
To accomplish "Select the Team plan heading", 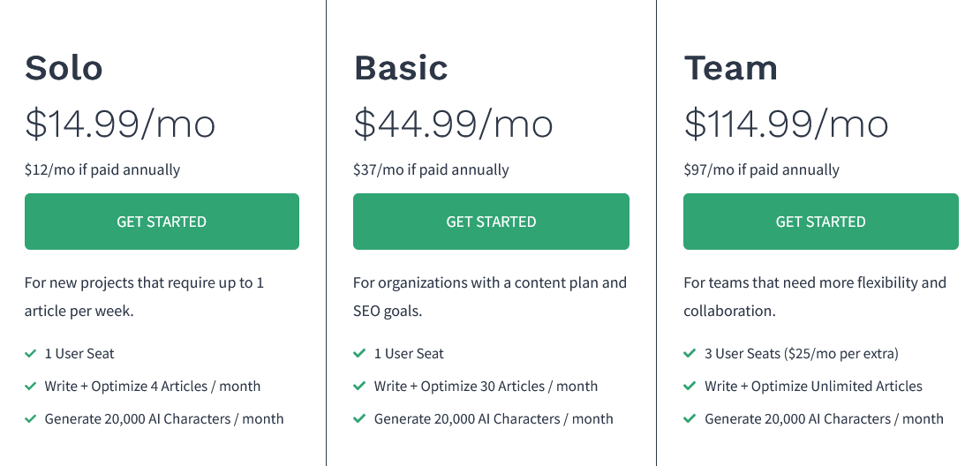I will [x=730, y=68].
